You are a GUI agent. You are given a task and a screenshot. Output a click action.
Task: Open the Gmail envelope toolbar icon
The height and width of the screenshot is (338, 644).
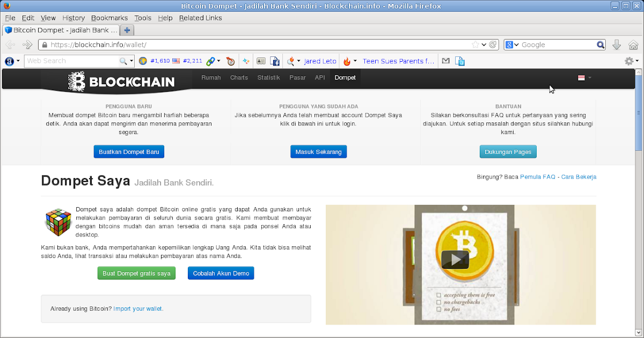[x=445, y=61]
